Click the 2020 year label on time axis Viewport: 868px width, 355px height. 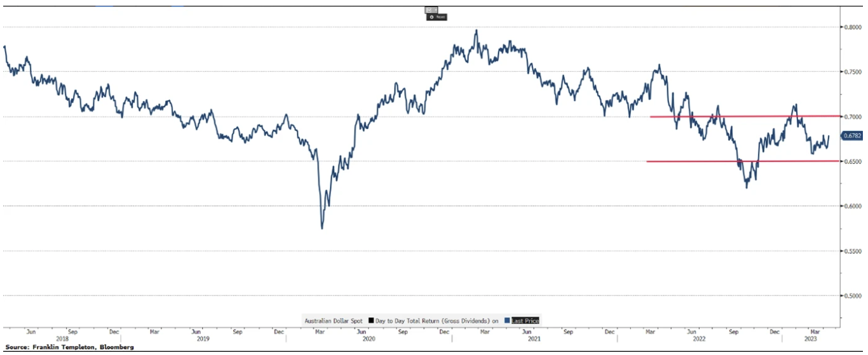point(368,340)
